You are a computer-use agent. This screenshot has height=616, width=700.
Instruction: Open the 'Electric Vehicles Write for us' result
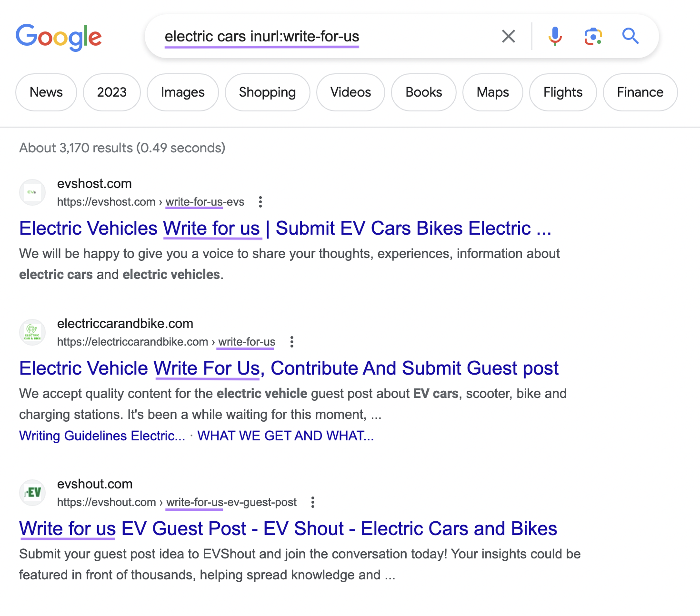click(285, 228)
